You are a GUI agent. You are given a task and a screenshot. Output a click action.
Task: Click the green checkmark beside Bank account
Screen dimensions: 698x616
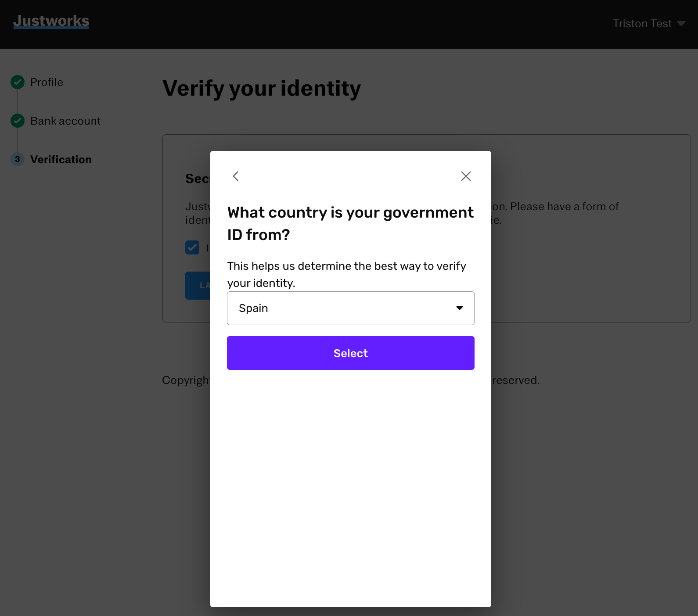tap(18, 121)
